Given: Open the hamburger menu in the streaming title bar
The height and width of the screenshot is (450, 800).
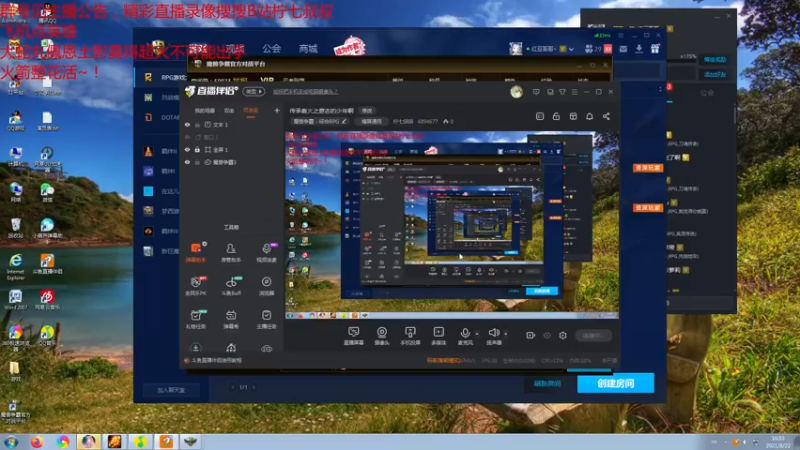Looking at the screenshot, I should (574, 92).
